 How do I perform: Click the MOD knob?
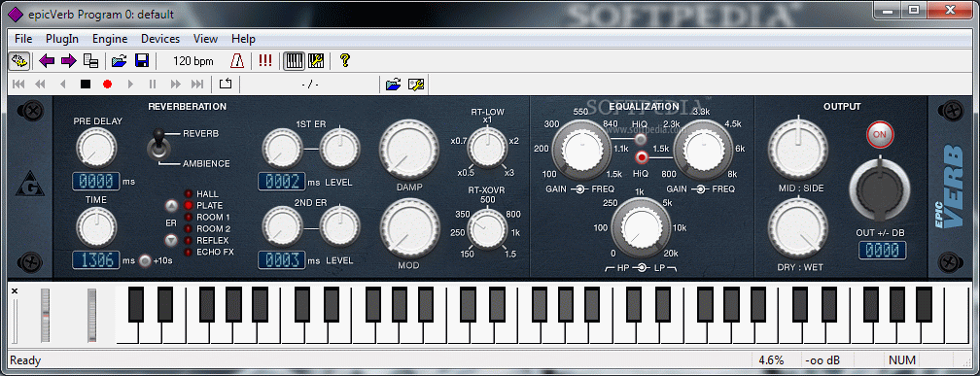pos(409,228)
